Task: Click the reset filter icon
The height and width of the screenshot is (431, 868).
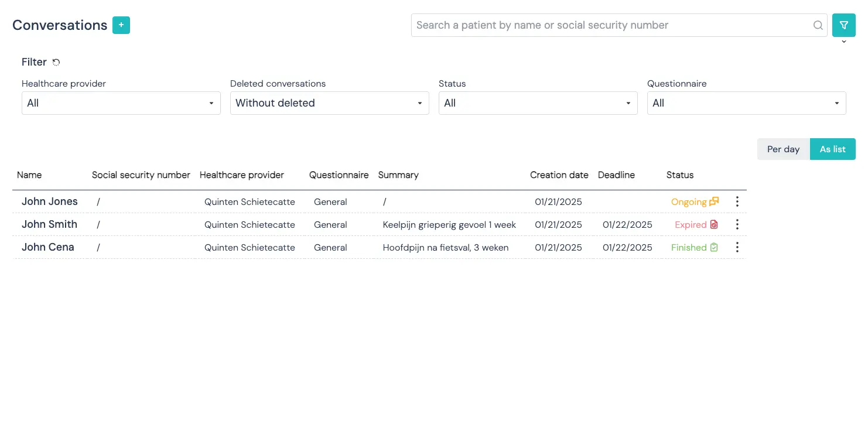Action: (x=56, y=62)
